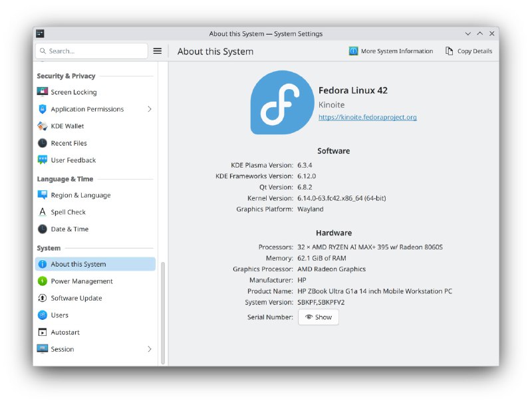Click the Session monitor icon
532x405 pixels.
[43, 349]
